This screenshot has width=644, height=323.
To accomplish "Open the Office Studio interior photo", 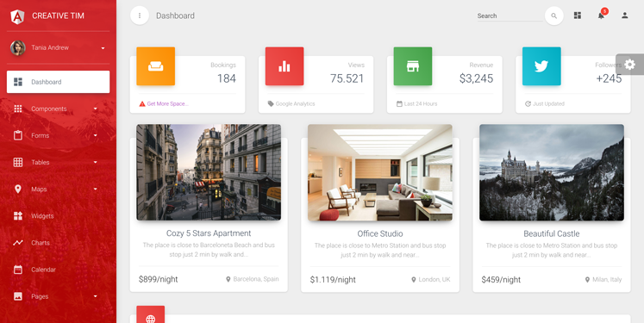I will coord(380,172).
